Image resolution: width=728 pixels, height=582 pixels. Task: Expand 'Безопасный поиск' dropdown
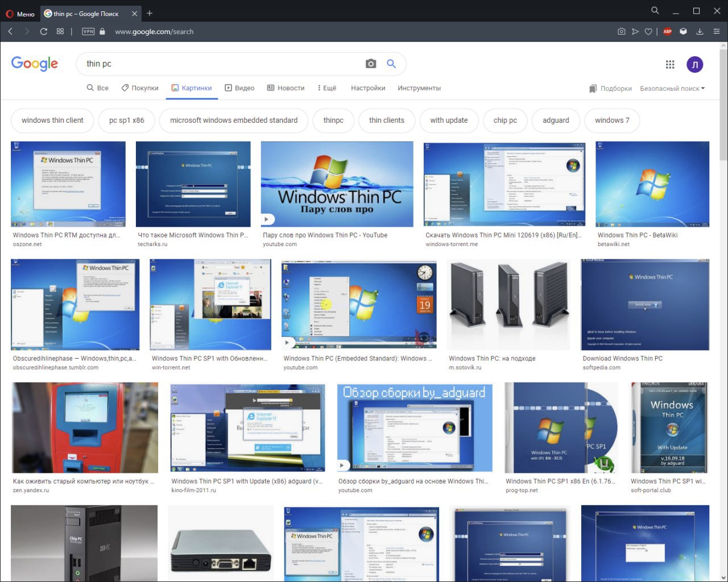coord(672,89)
